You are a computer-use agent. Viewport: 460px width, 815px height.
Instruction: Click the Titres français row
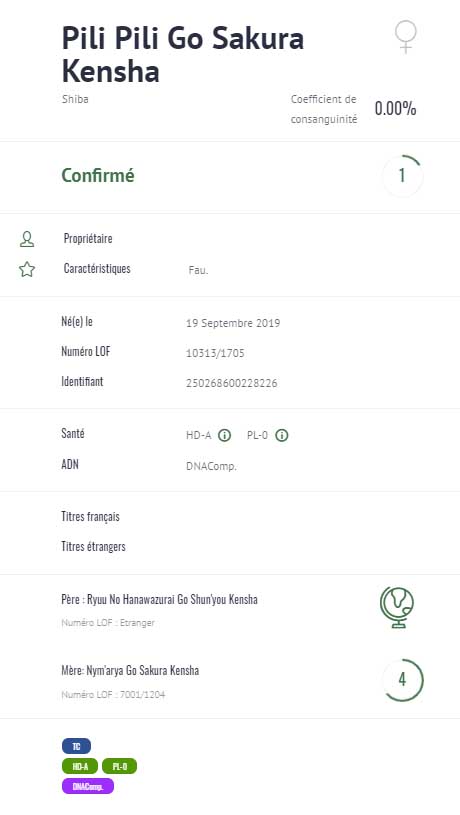pyautogui.click(x=230, y=517)
